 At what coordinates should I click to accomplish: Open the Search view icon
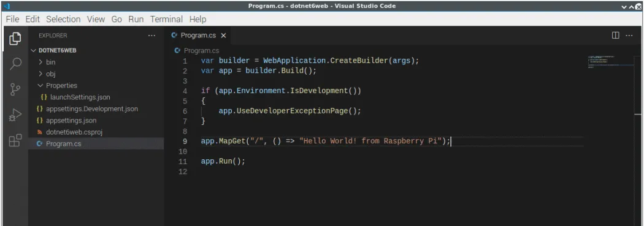pos(15,64)
